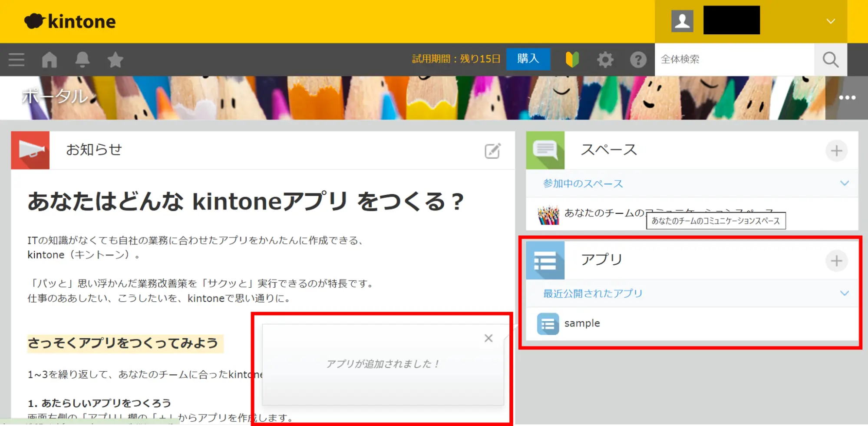Expand the 参加中のスペース dropdown
The height and width of the screenshot is (426, 868).
(x=844, y=183)
